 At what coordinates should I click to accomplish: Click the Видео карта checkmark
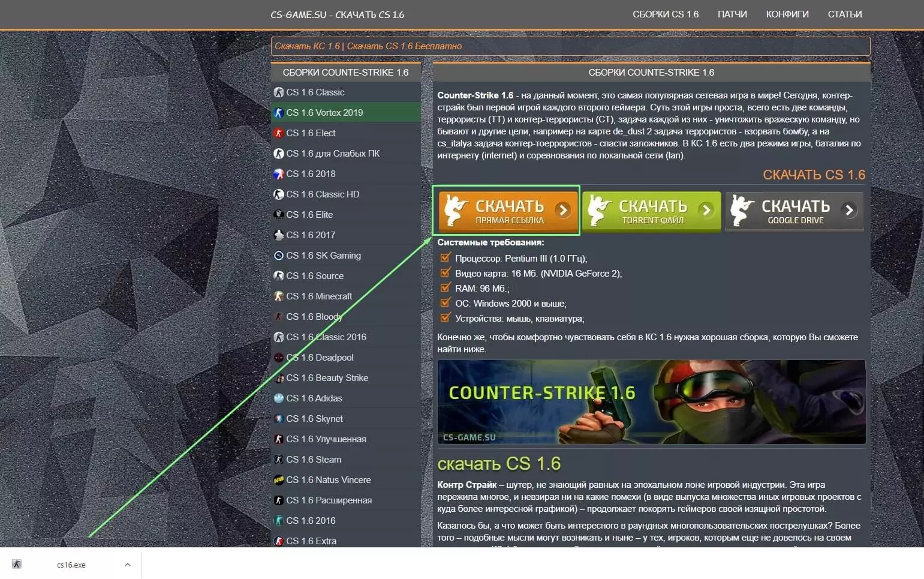coord(445,273)
